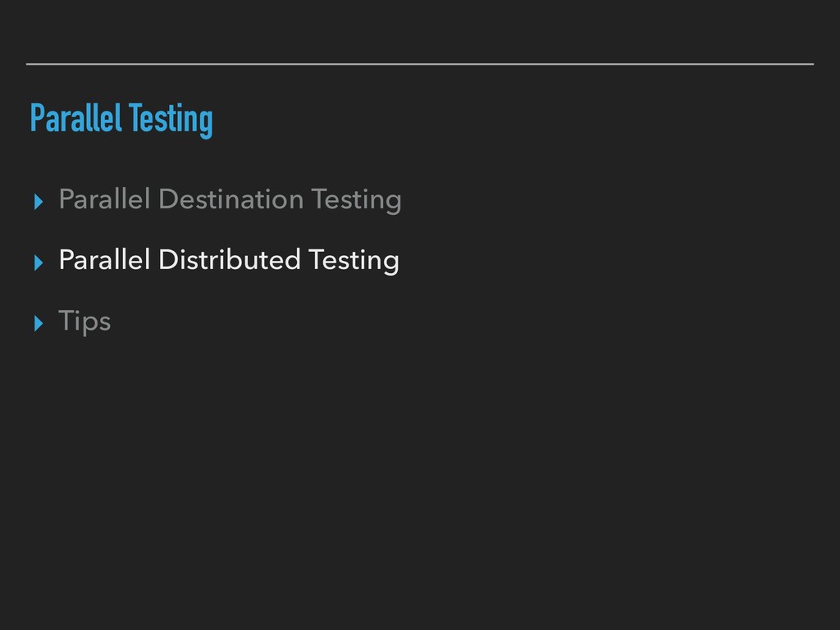
Task: Click Parallel at the start of the gray bullet
Action: (x=104, y=199)
